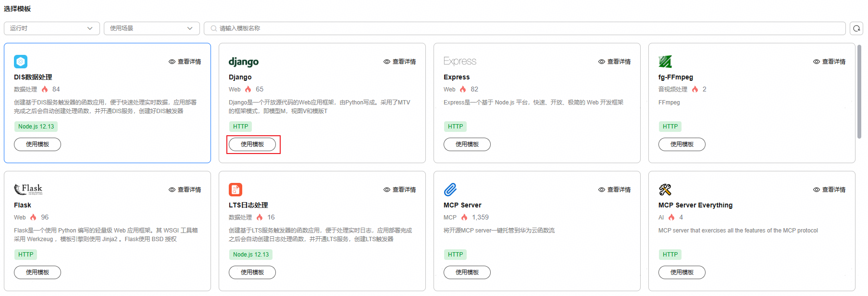
Task: Click the Django logo icon
Action: [244, 62]
